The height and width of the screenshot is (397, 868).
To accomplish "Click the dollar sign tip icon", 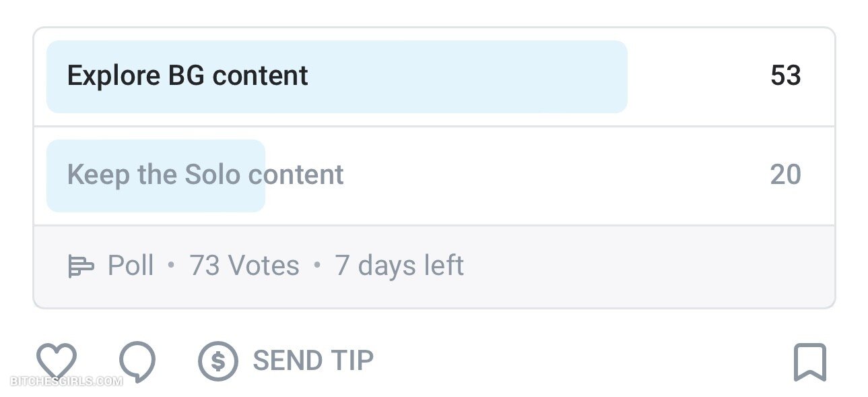I will (x=218, y=361).
